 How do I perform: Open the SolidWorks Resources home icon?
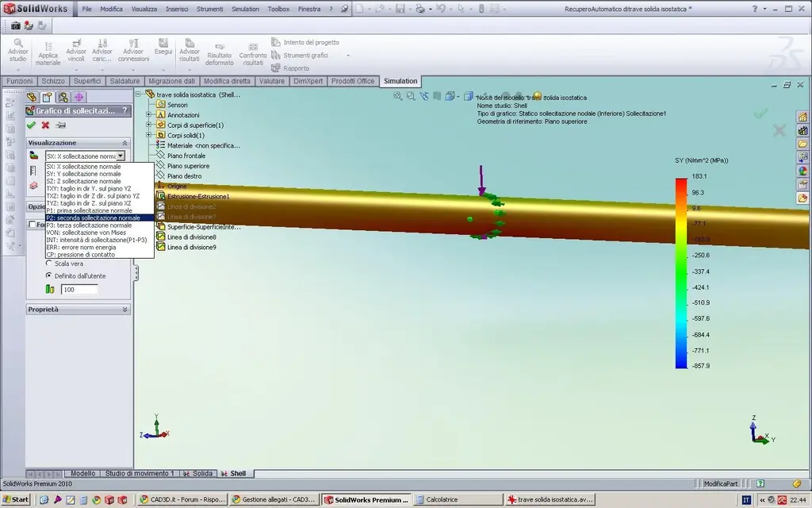[802, 117]
